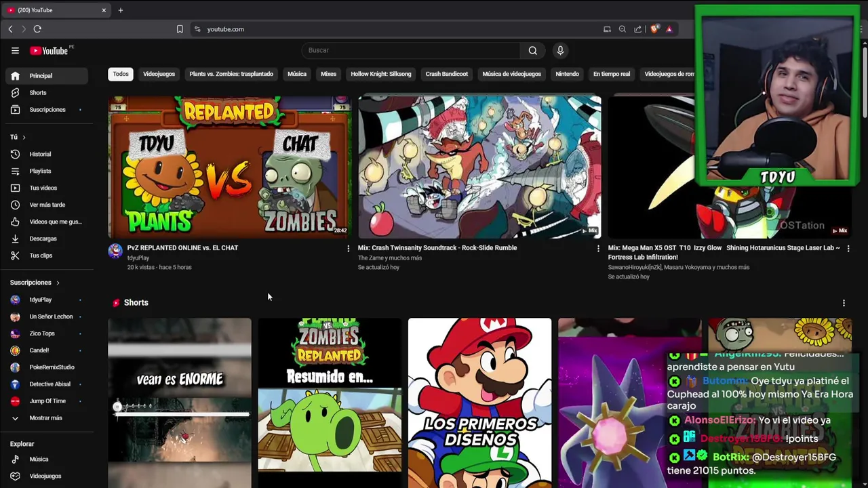
Task: Play the Crash Twinsanity mix thumbnail
Action: 479,167
